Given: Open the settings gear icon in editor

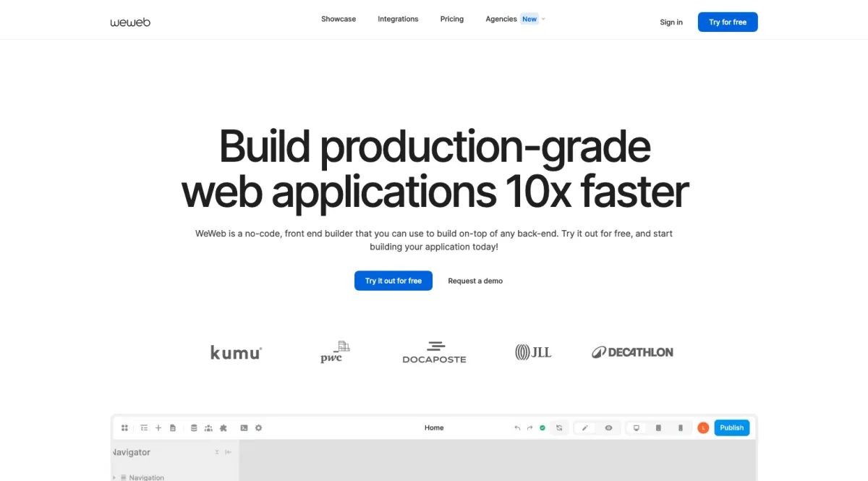Looking at the screenshot, I should [x=258, y=428].
